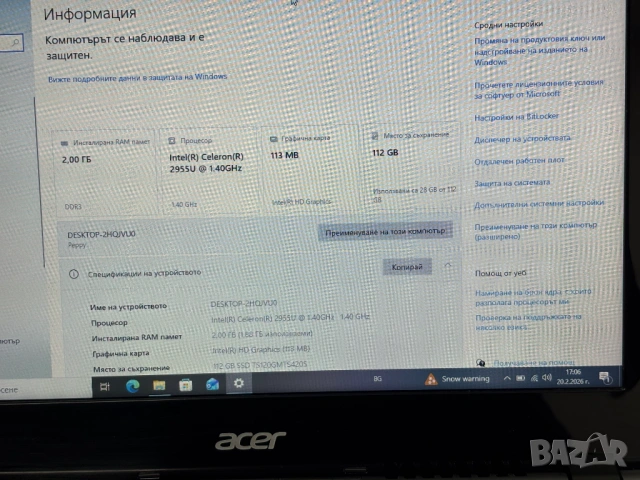
Task: Collapse the Спецификации на устройството section
Action: coord(448,266)
